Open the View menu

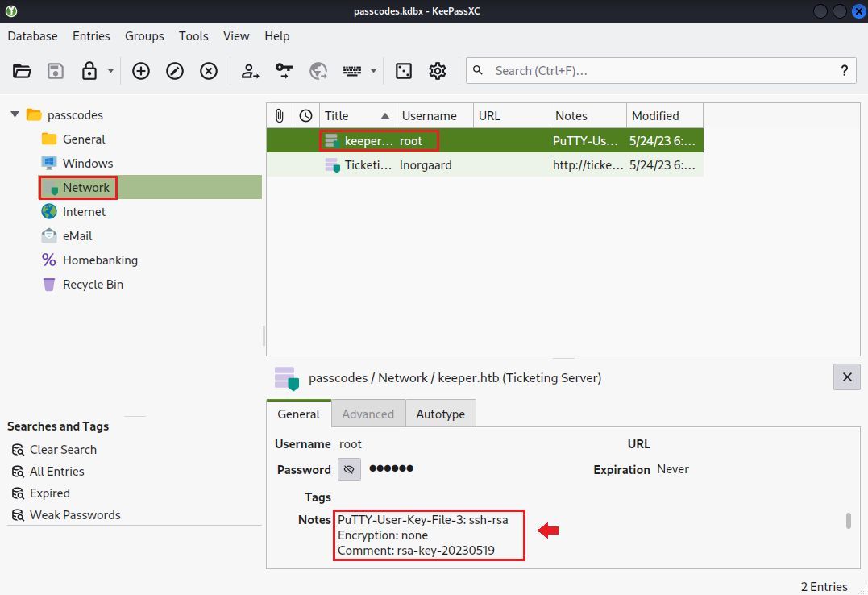pyautogui.click(x=236, y=36)
